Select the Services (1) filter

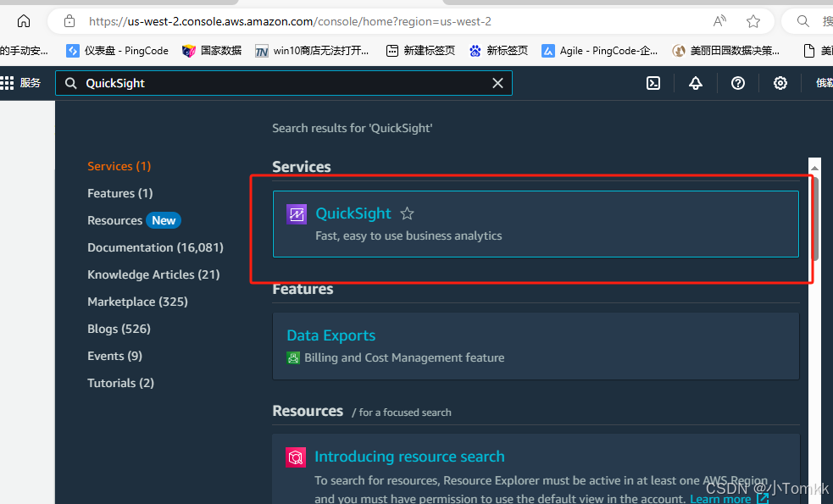tap(119, 166)
